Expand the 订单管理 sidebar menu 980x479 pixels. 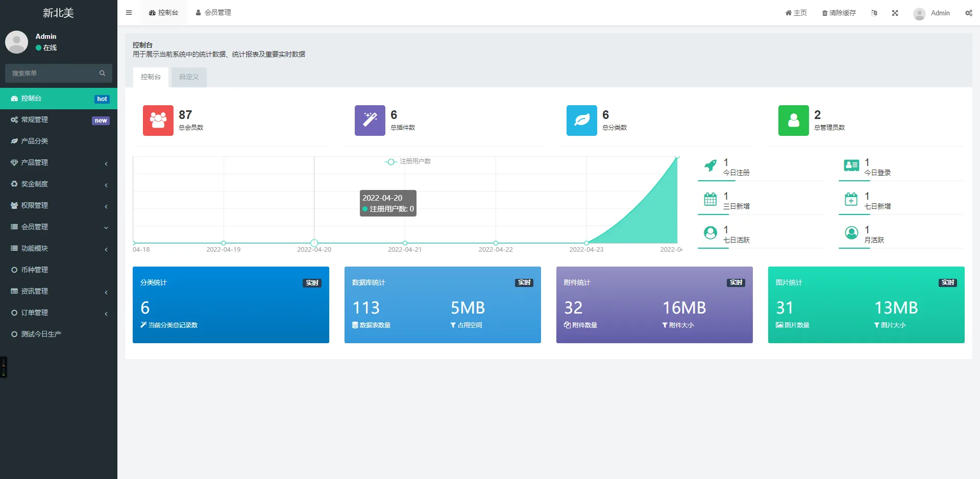tap(58, 313)
